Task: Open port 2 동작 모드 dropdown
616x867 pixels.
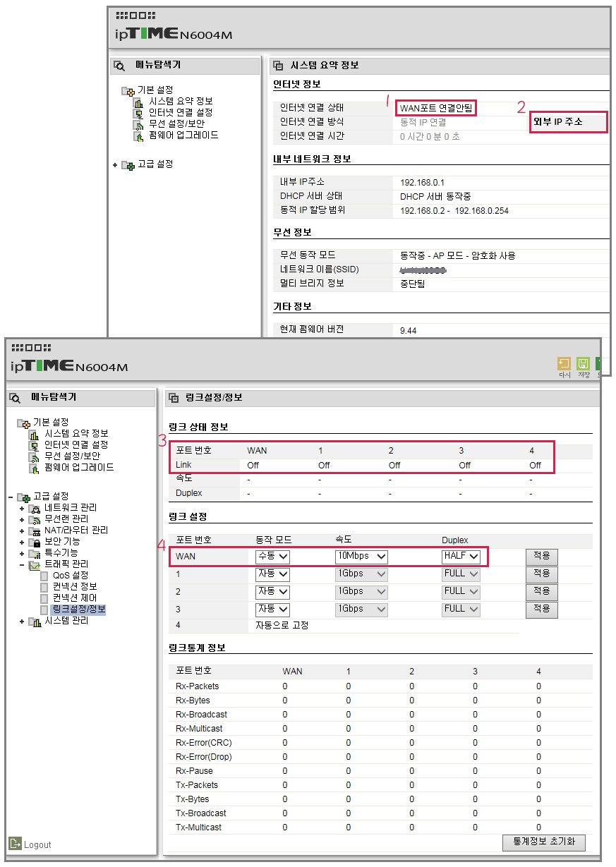Action: click(272, 591)
